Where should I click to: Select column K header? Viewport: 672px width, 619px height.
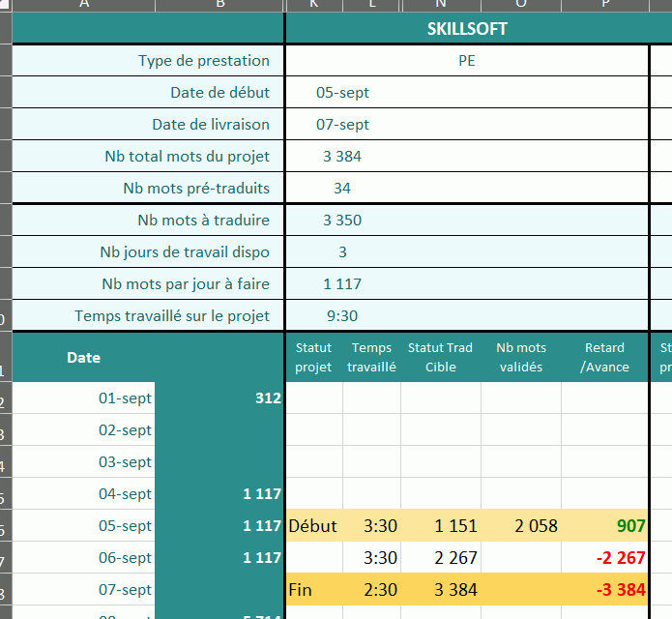(x=314, y=5)
